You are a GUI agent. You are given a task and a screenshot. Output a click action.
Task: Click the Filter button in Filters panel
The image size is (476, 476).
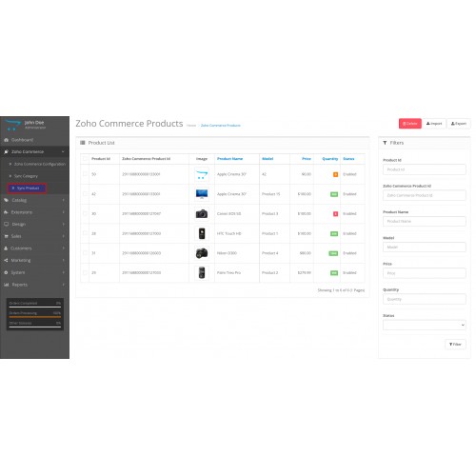[455, 345]
